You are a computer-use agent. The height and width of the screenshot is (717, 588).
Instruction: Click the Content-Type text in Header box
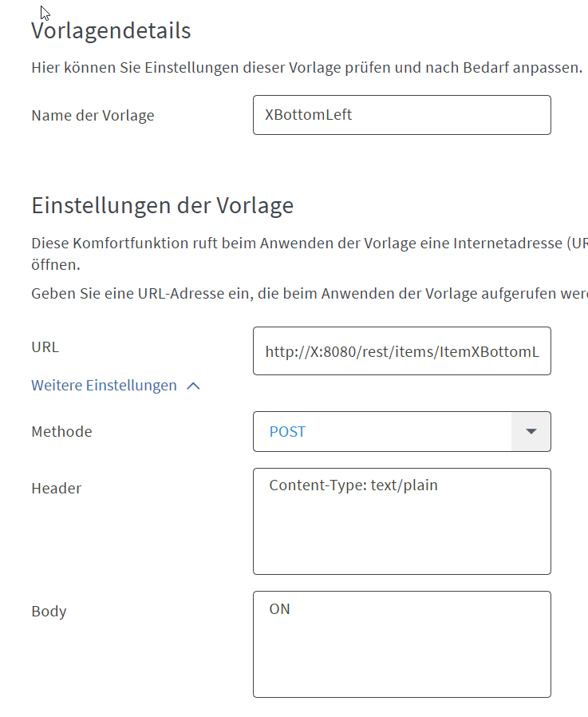click(353, 485)
